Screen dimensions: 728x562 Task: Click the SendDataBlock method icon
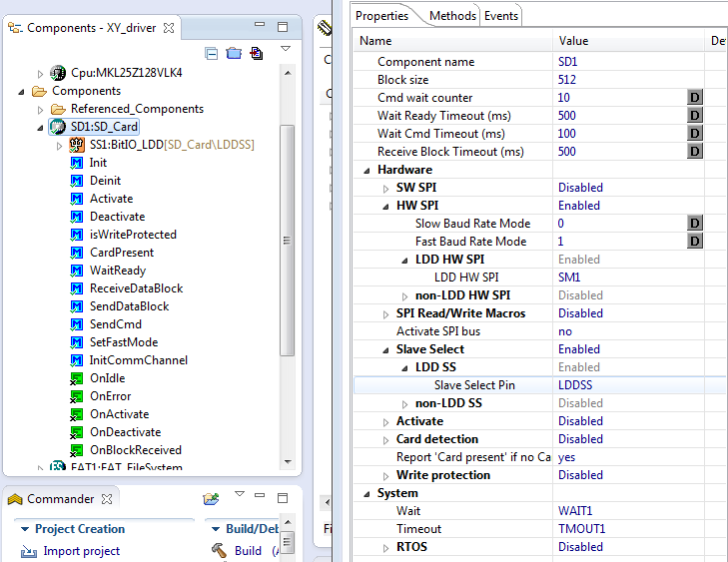point(76,306)
